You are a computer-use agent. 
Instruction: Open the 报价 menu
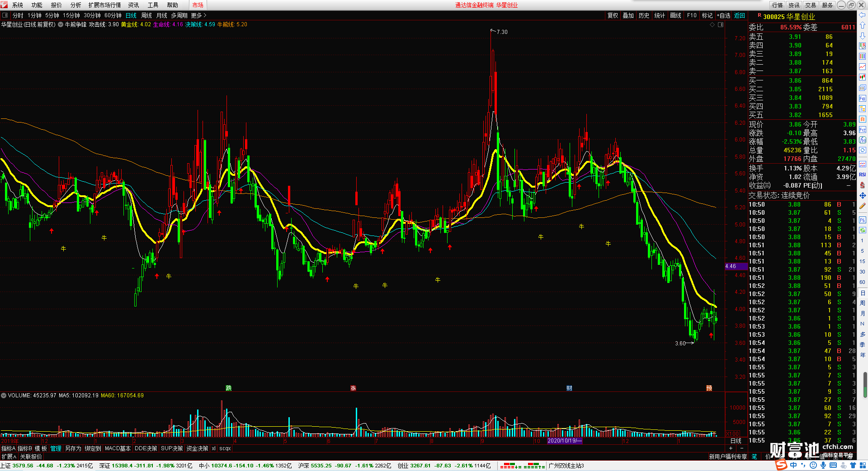[57, 5]
